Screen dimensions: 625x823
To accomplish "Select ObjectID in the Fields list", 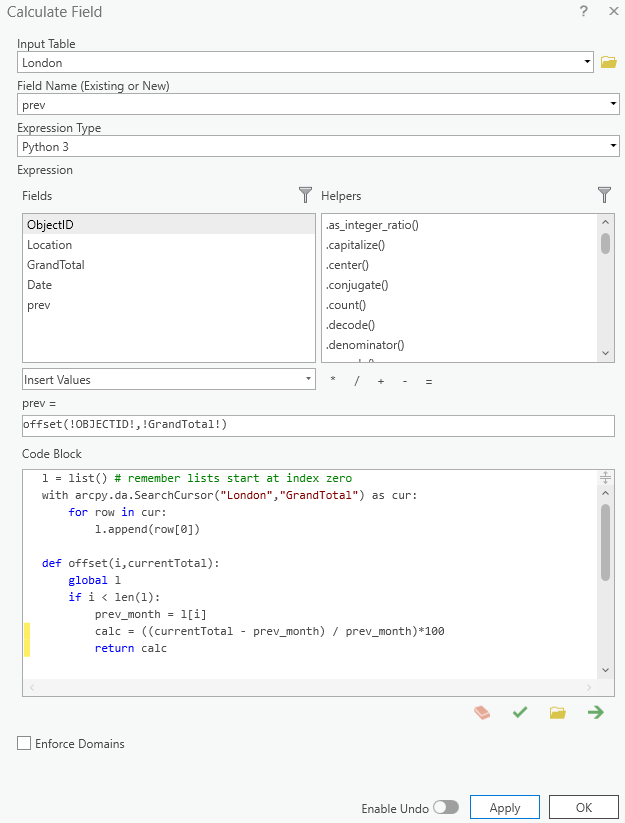I will coord(168,225).
